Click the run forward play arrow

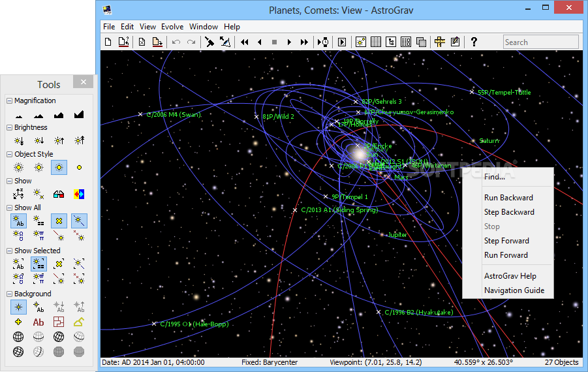click(x=289, y=42)
